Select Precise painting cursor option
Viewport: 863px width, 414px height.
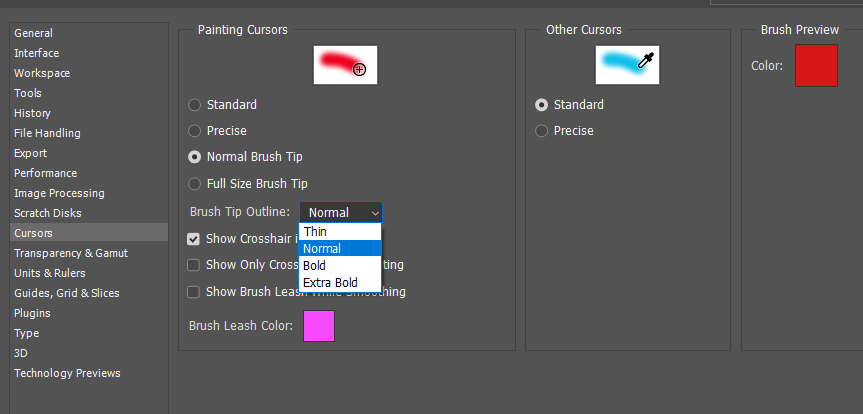195,131
